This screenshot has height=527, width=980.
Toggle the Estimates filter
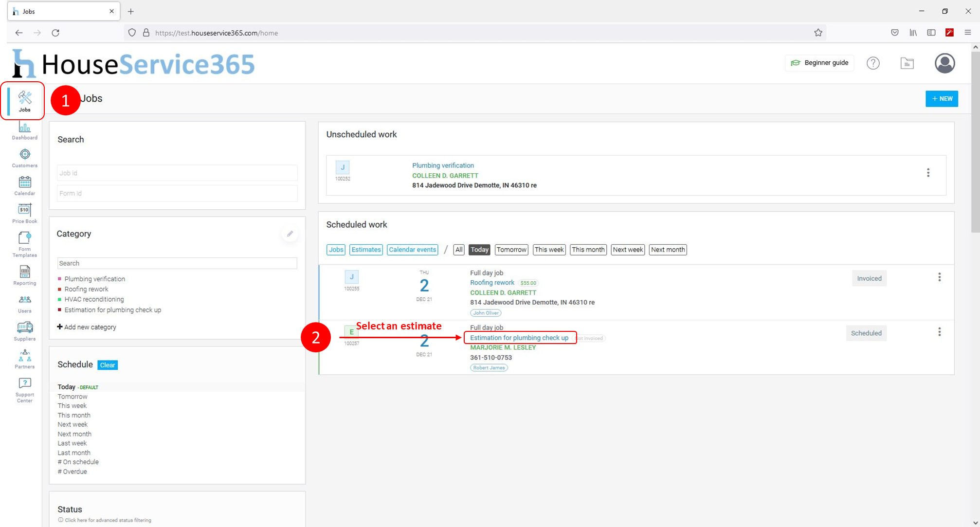point(366,250)
